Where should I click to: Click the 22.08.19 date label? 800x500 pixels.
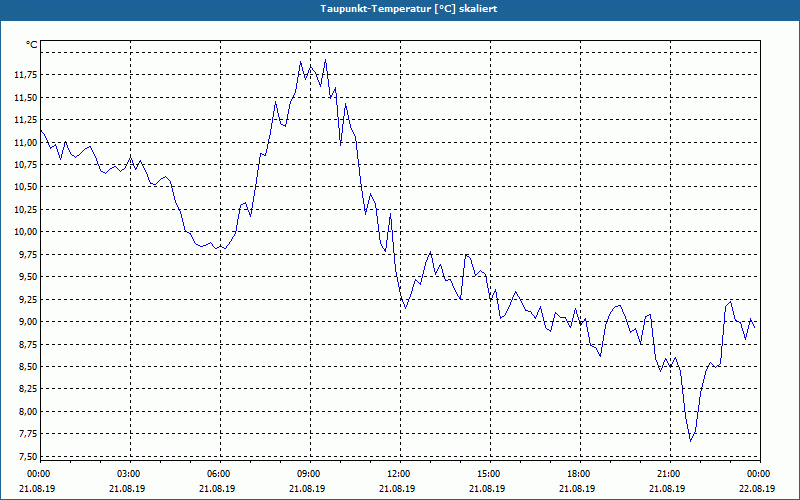tap(757, 489)
